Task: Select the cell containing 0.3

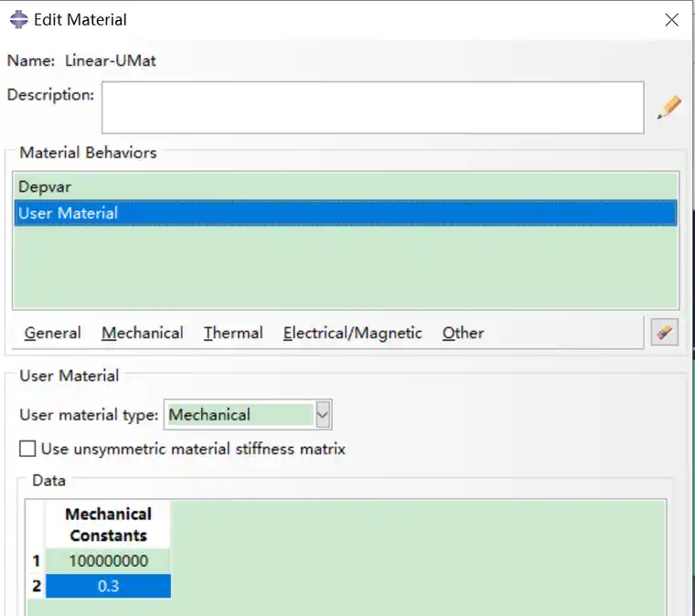Action: point(108,586)
